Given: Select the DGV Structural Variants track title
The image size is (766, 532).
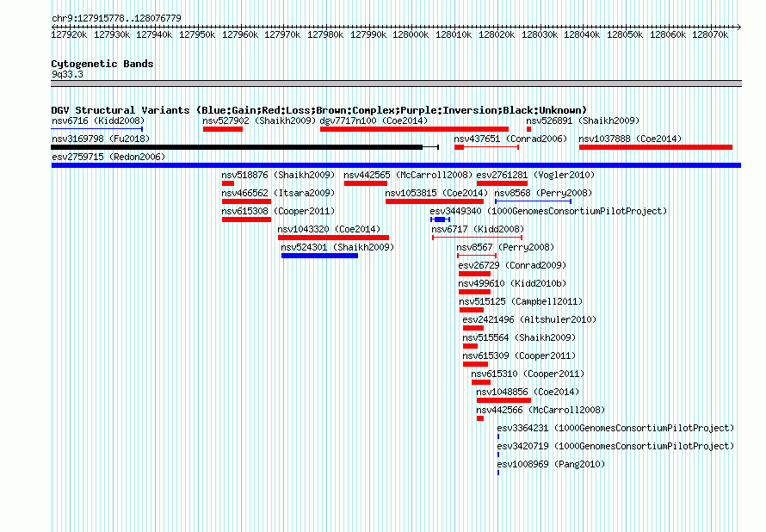Looking at the screenshot, I should click(318, 110).
